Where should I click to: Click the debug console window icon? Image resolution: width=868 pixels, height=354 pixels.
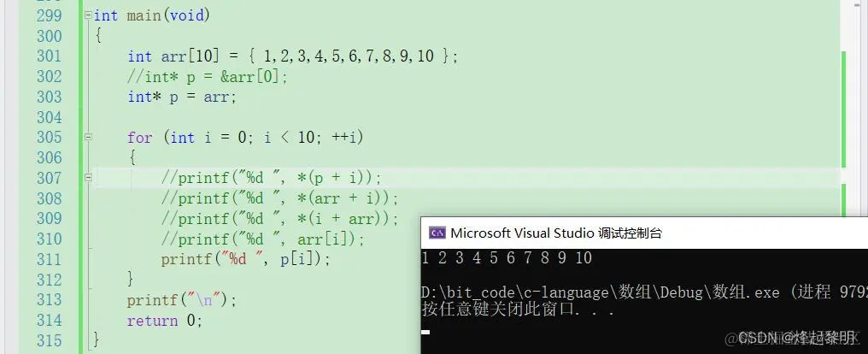point(438,233)
